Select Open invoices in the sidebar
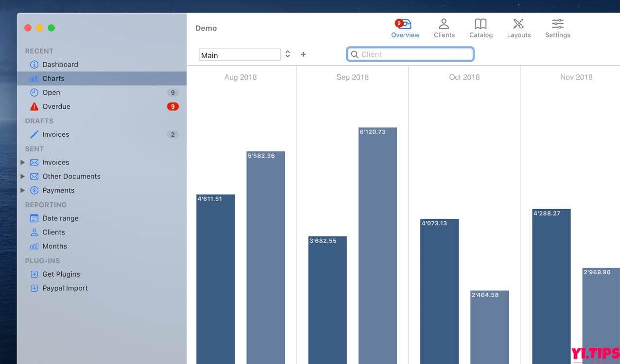This screenshot has width=620, height=364. [x=51, y=93]
